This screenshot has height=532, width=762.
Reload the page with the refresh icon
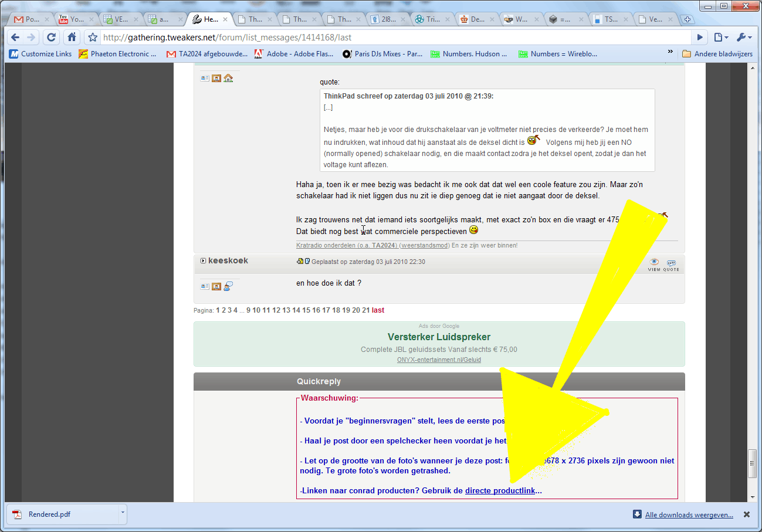[x=51, y=38]
